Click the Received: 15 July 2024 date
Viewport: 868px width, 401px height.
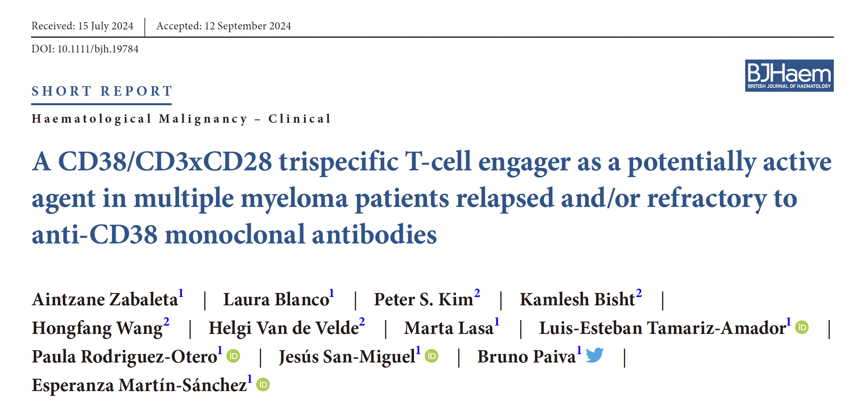pos(82,26)
